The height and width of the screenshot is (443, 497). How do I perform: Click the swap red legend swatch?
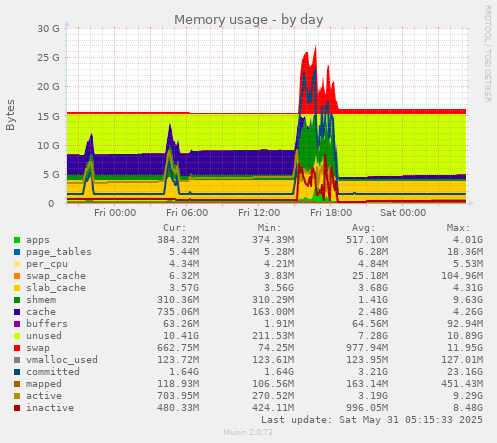tap(17, 348)
